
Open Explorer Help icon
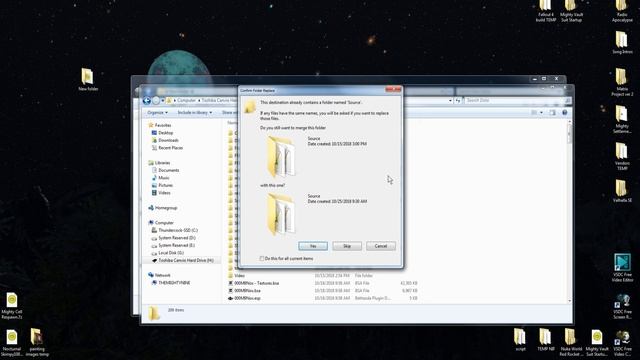click(564, 112)
